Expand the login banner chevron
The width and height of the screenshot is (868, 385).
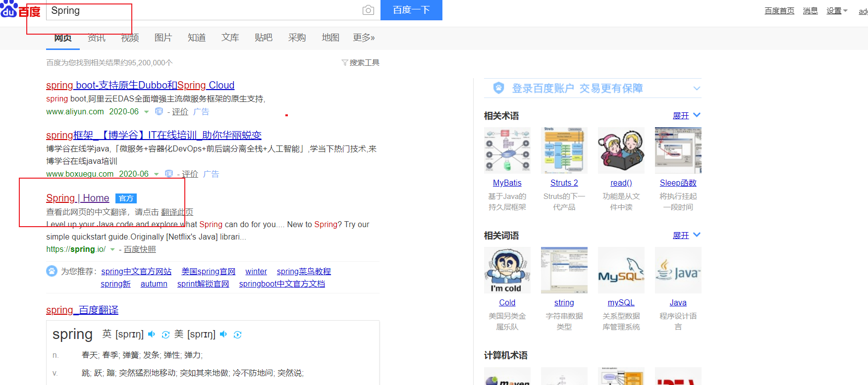coord(697,89)
